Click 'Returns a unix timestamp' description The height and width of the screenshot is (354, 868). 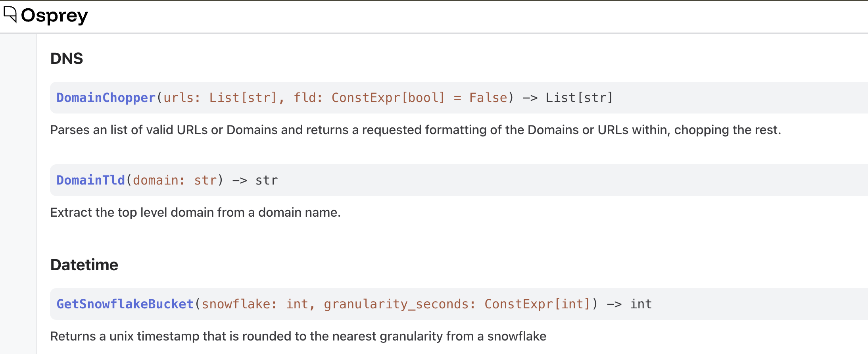(x=298, y=337)
